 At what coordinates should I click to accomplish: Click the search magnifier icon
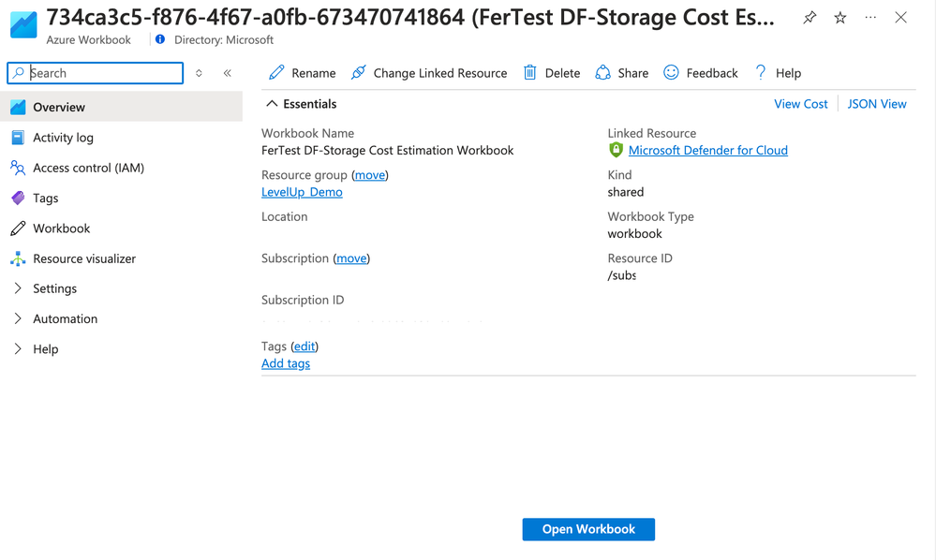tap(19, 73)
